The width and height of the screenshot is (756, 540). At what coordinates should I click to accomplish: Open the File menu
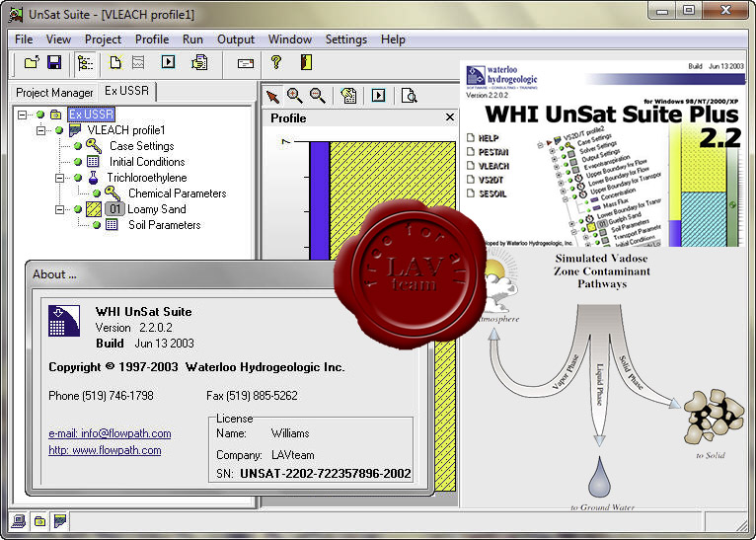(x=24, y=39)
